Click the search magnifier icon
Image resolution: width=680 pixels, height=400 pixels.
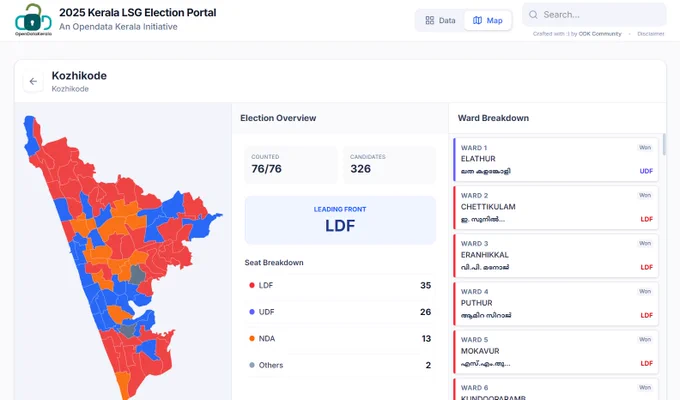tap(533, 15)
